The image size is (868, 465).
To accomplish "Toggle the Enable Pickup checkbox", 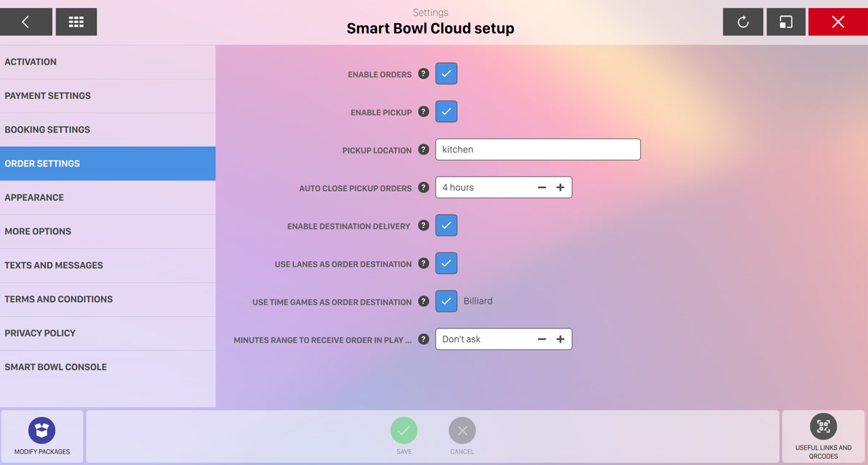I will (x=446, y=111).
